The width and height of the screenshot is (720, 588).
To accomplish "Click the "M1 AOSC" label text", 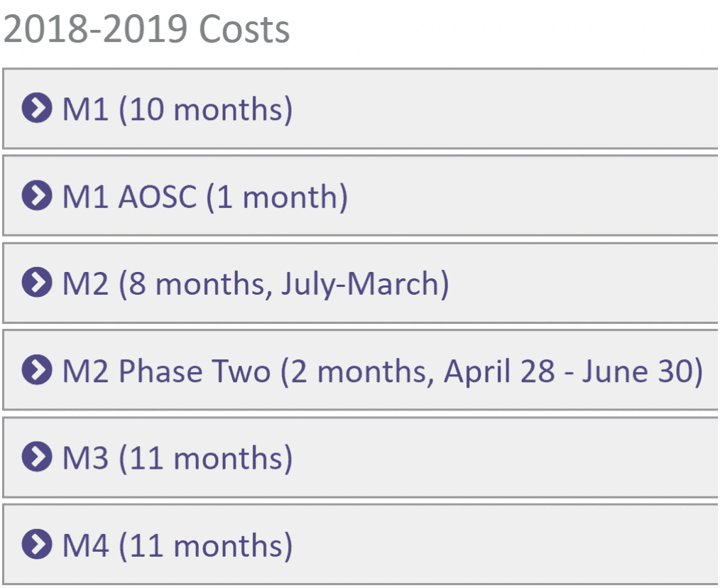I will [130, 197].
